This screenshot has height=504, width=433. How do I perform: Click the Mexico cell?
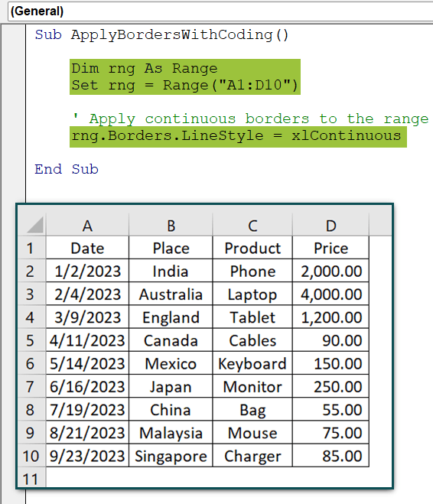pyautogui.click(x=171, y=363)
